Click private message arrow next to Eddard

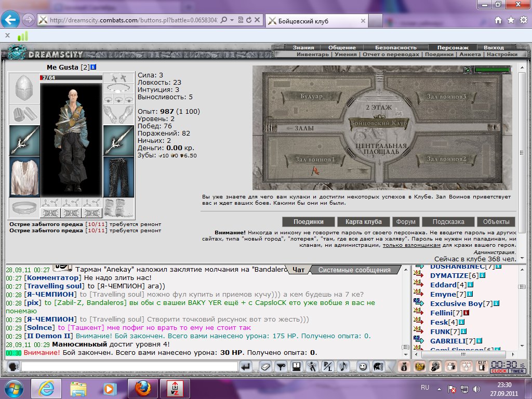coord(418,284)
